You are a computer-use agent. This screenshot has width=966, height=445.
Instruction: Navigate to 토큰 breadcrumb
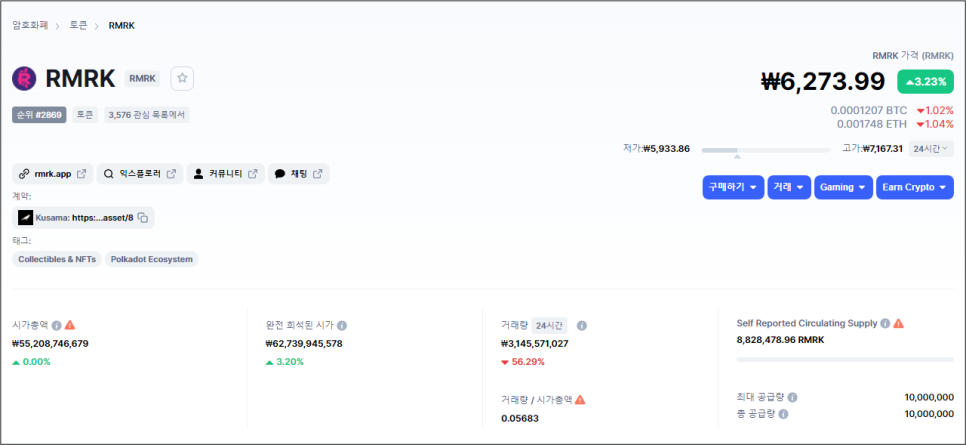click(x=78, y=25)
